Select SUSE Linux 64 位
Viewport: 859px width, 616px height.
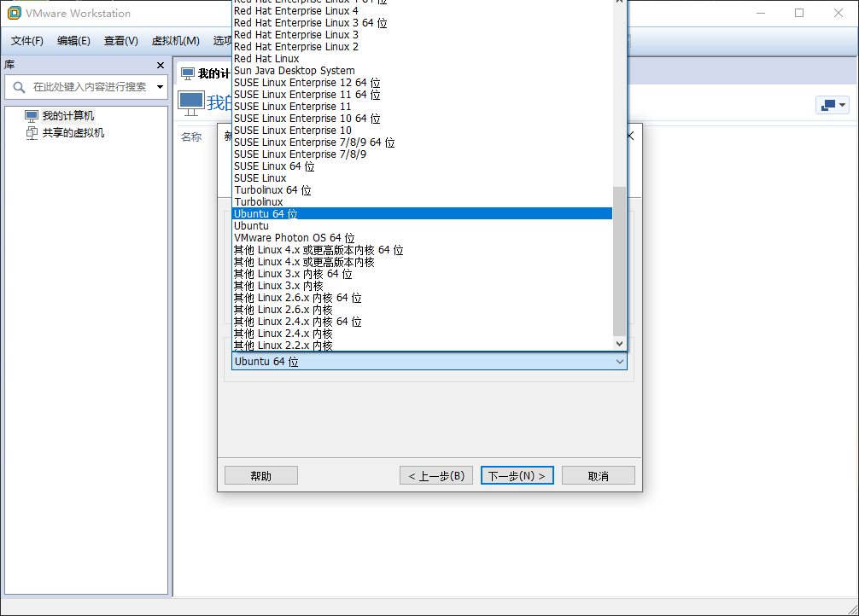(423, 166)
